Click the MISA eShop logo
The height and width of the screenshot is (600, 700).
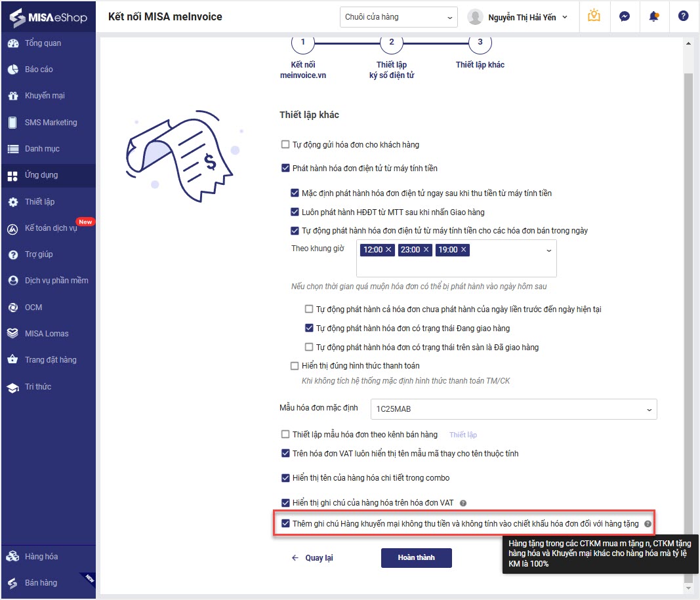48,18
